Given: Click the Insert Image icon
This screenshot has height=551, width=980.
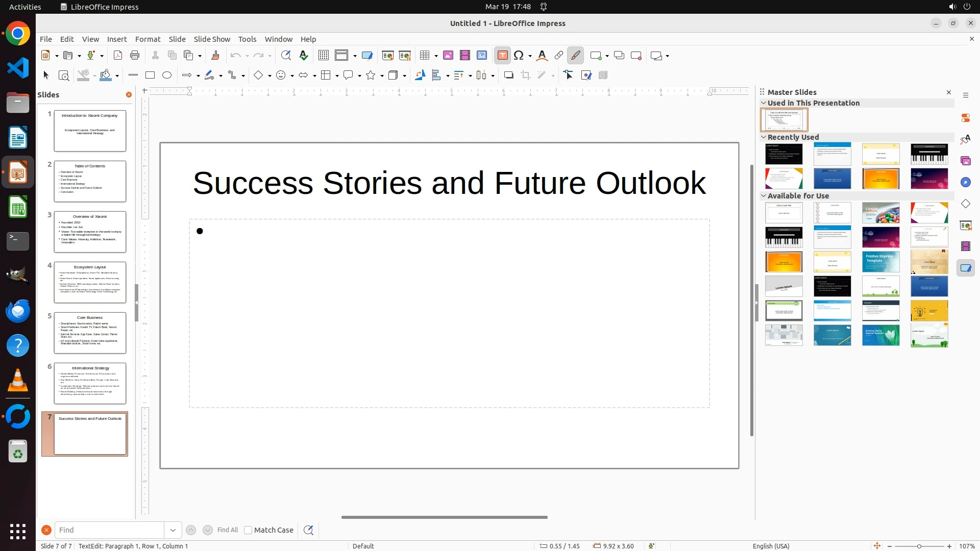Looking at the screenshot, I should [448, 56].
